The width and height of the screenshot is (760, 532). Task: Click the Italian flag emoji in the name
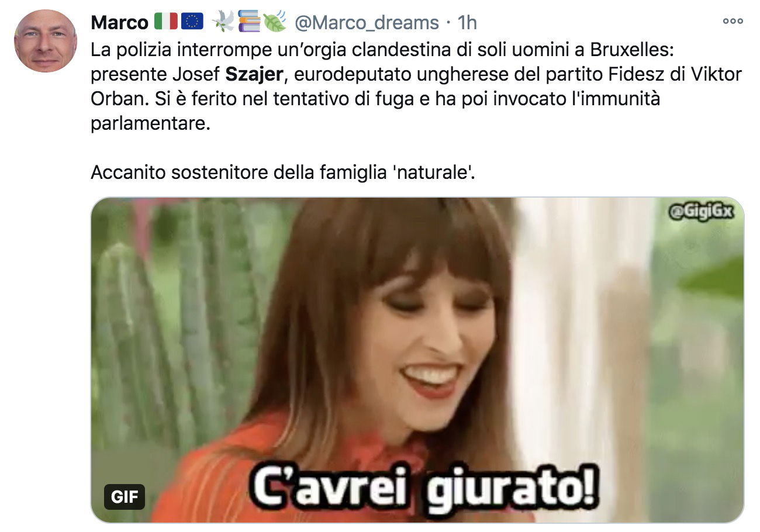click(x=165, y=22)
